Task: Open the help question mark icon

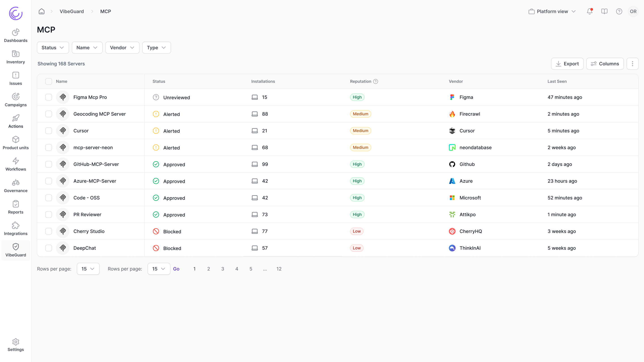Action: point(619,11)
